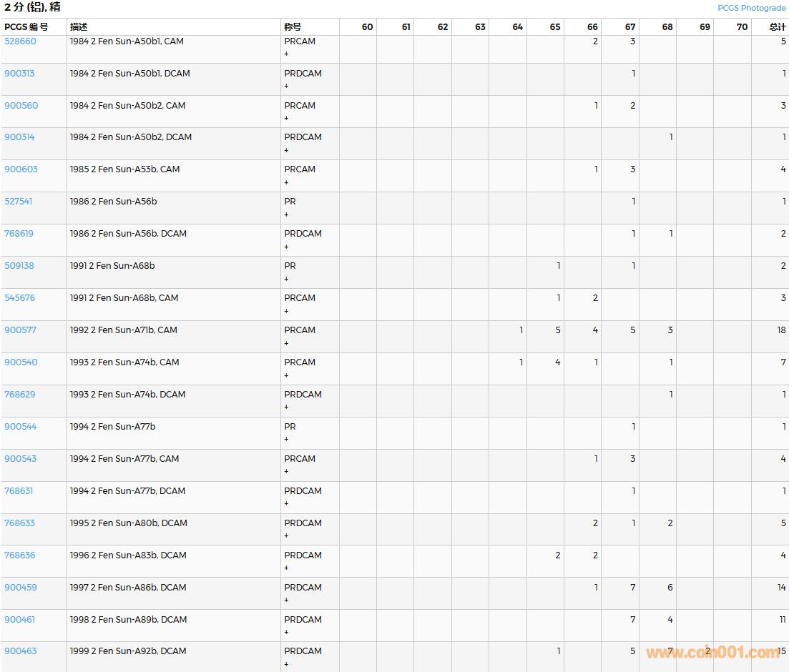The height and width of the screenshot is (672, 789).
Task: Open PCGS number 768636 link
Action: click(x=19, y=555)
